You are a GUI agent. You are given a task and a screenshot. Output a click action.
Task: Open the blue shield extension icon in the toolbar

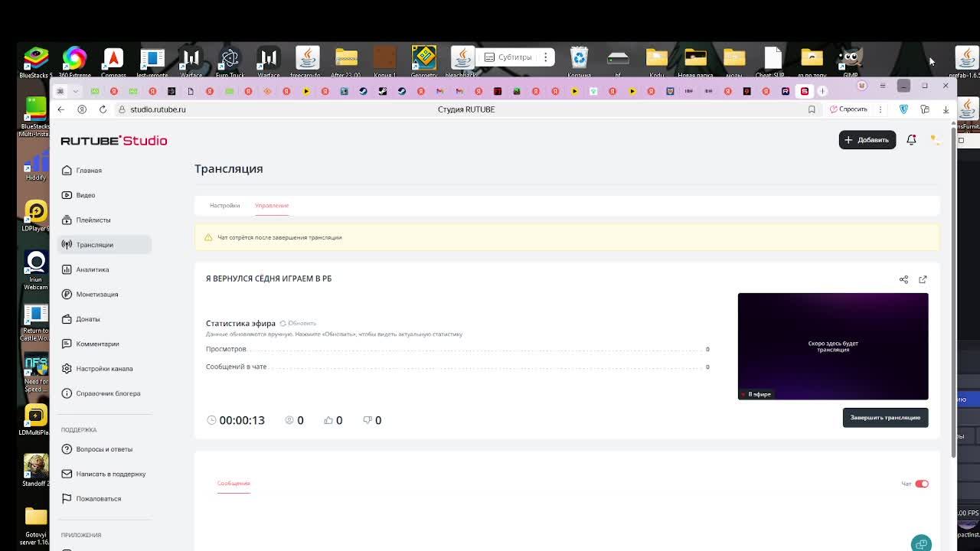[903, 109]
